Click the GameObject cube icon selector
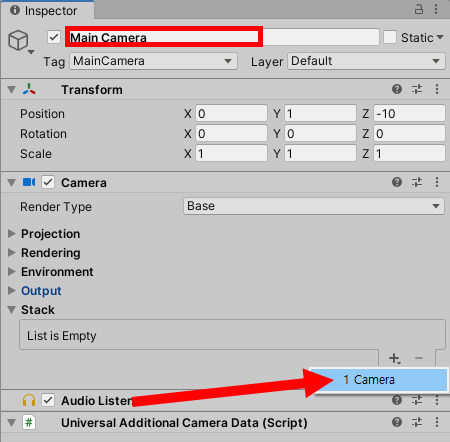The height and width of the screenshot is (442, 450). click(x=21, y=42)
